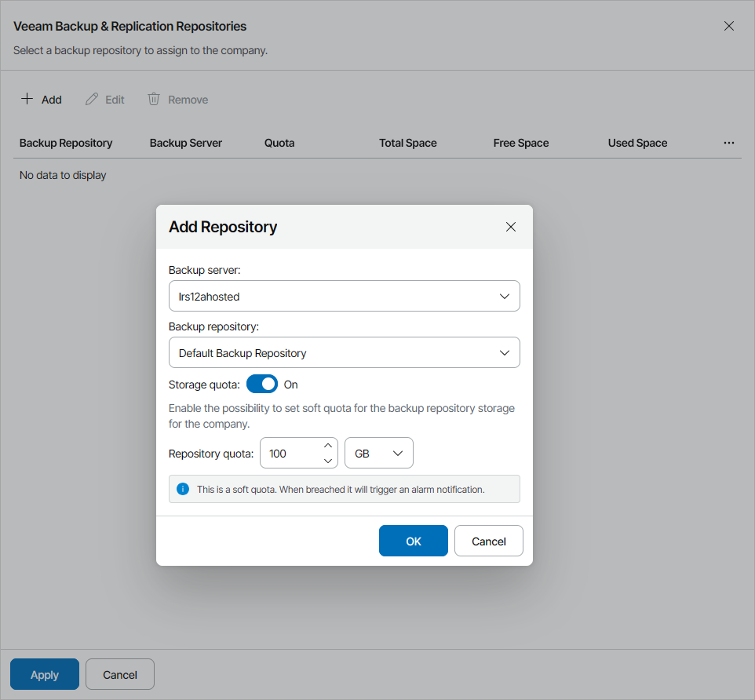Screen dimensions: 755x700
Task: Close the Veeam Repositories panel
Action: click(728, 25)
